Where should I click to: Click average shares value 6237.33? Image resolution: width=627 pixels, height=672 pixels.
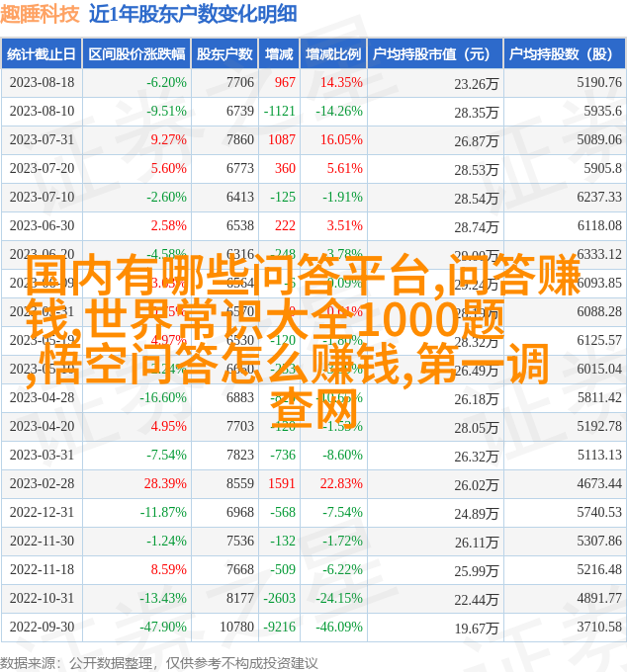pyautogui.click(x=599, y=197)
